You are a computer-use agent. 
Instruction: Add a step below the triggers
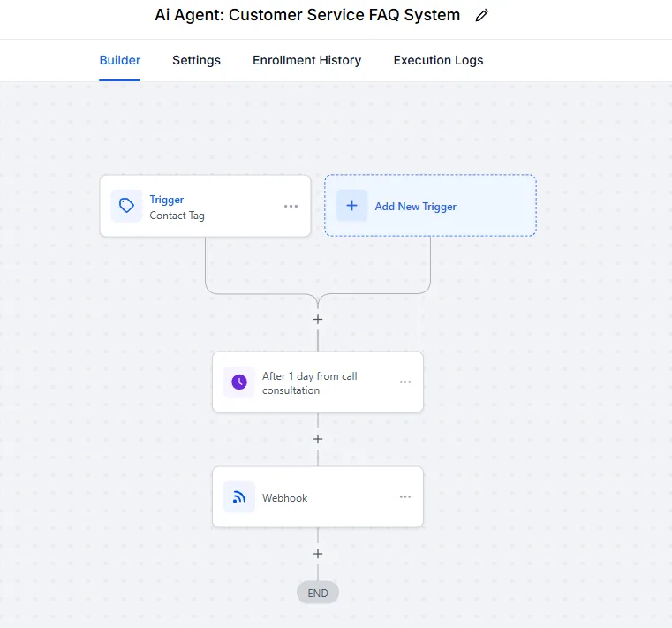point(318,320)
